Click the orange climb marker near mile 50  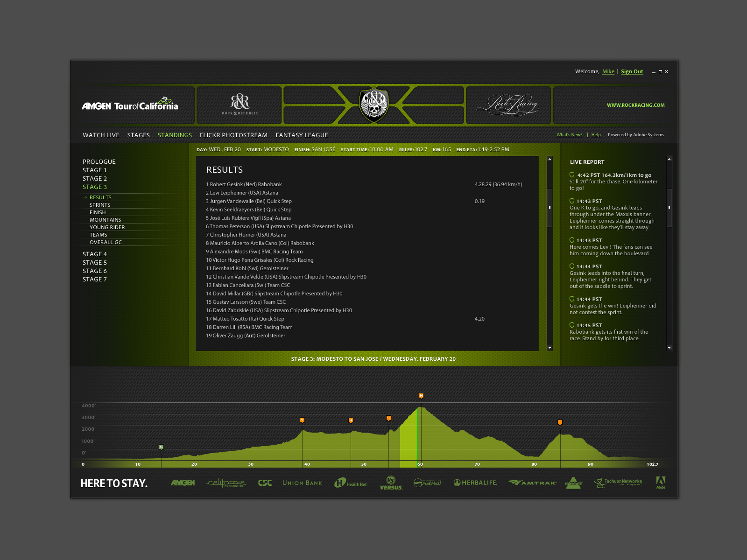[x=351, y=420]
